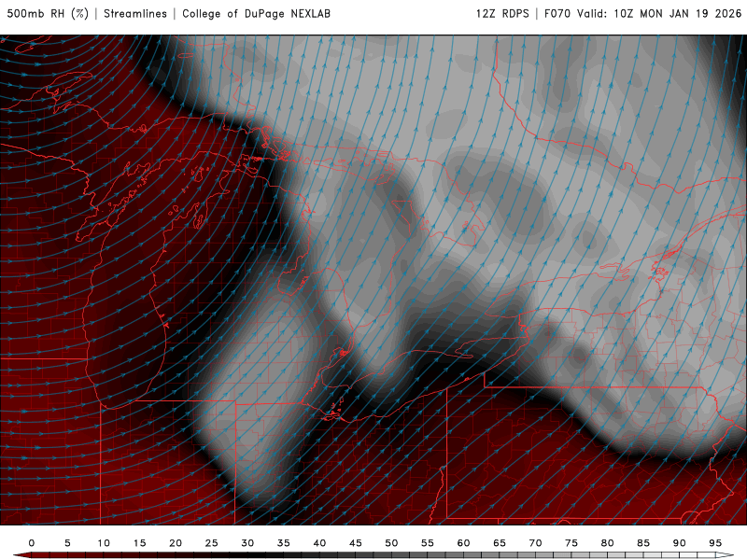747x560 pixels.
Task: Click the "75" label on the color scale
Action: tap(571, 543)
